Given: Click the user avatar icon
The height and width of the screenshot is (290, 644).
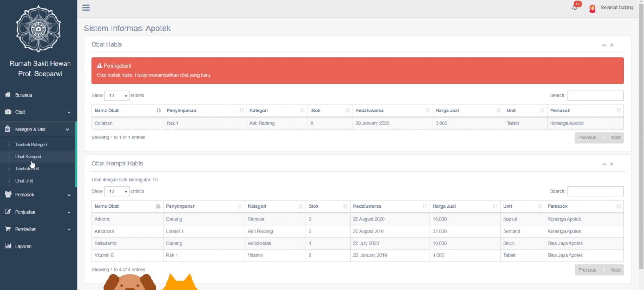Looking at the screenshot, I should [592, 8].
